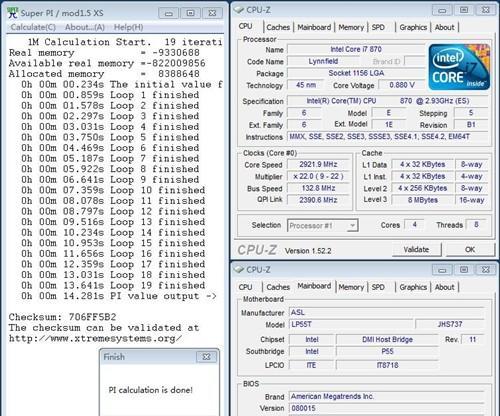Image resolution: width=500 pixels, height=416 pixels.
Task: Click the Code Name value Lynnfield
Action: (323, 61)
